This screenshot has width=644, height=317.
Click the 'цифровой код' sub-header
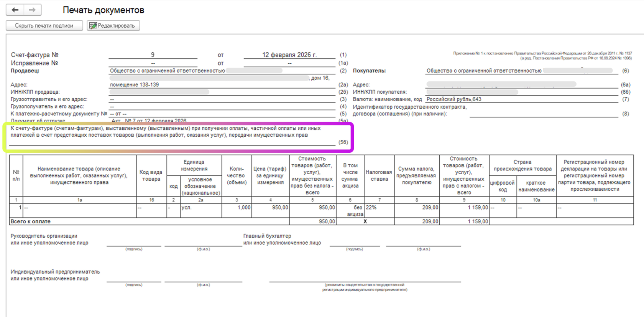(503, 186)
